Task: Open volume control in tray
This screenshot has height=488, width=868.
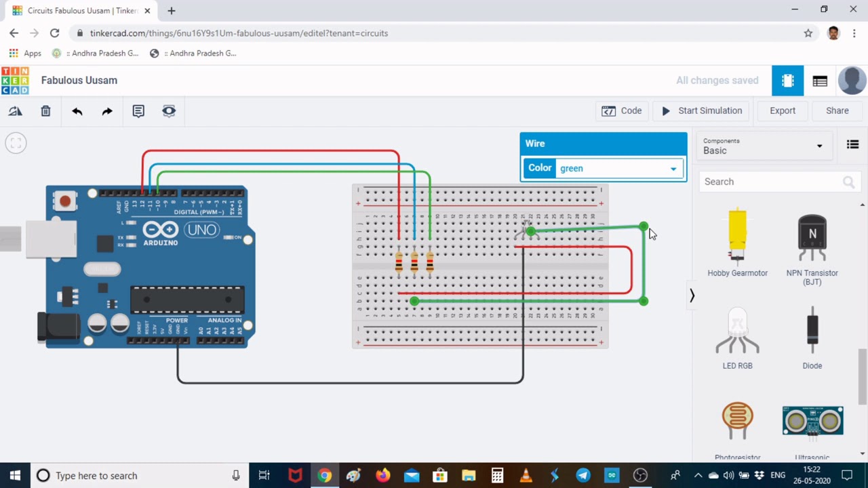Action: coord(728,475)
